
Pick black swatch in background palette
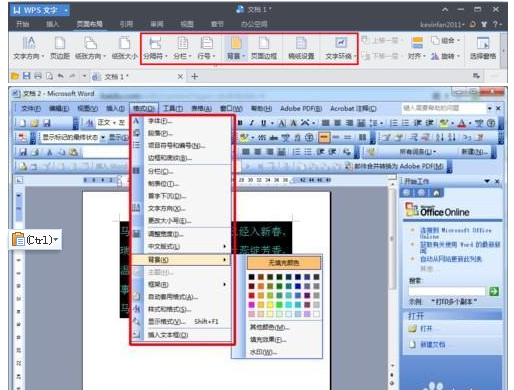click(x=252, y=277)
